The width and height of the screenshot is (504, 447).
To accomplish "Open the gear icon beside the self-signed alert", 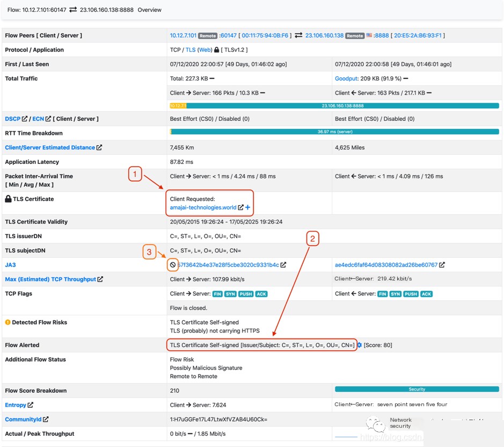I will pyautogui.click(x=360, y=345).
